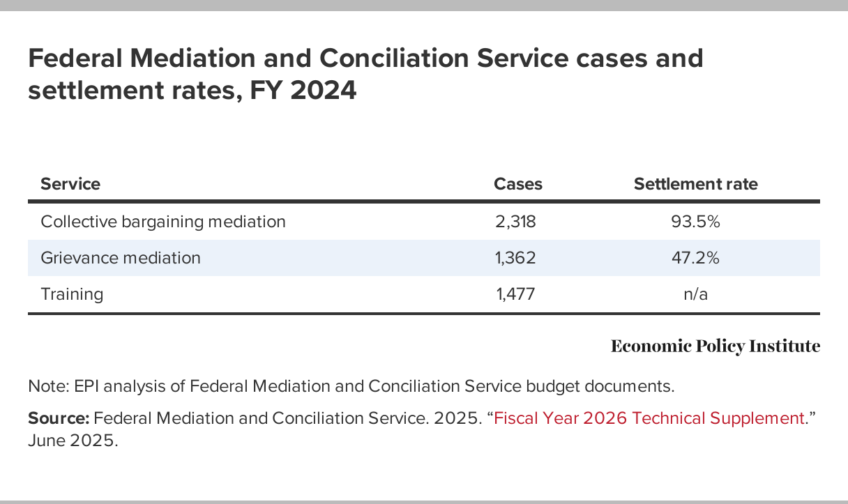
Task: Click the gray bar at the bottom edge
Action: coord(424,501)
